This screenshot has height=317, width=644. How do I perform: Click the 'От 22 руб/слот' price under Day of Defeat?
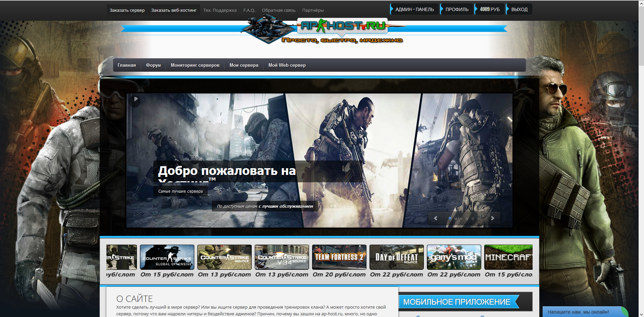(x=397, y=274)
